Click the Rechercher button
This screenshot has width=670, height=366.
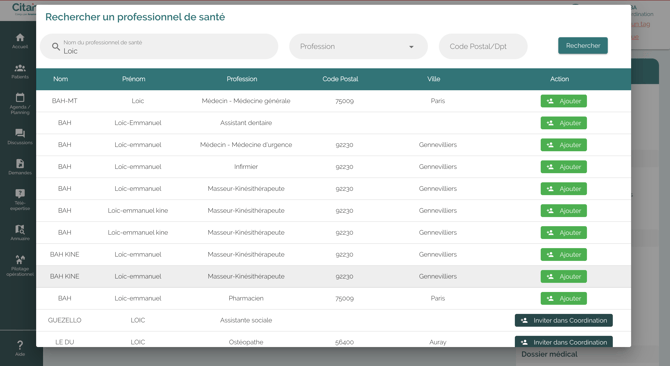583,46
